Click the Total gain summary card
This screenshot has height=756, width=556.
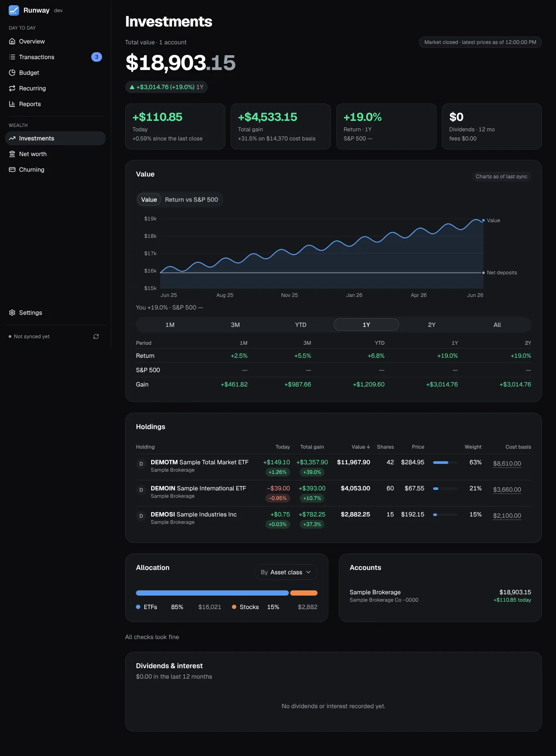click(281, 127)
